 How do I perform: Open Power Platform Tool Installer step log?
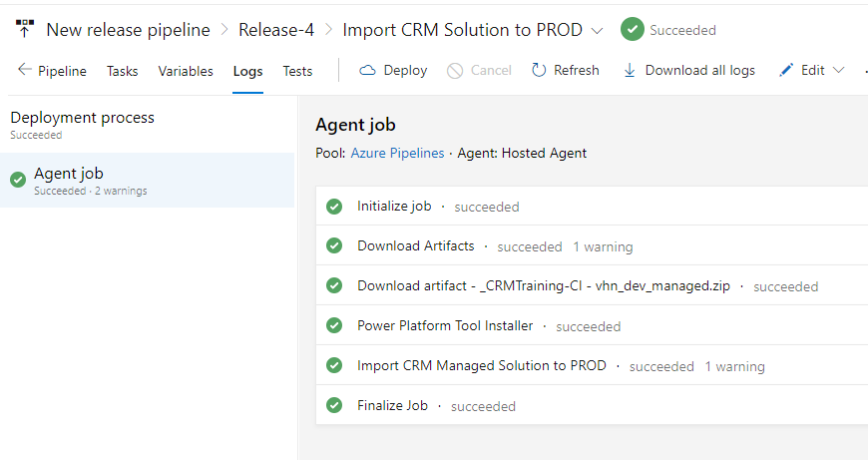click(x=445, y=325)
